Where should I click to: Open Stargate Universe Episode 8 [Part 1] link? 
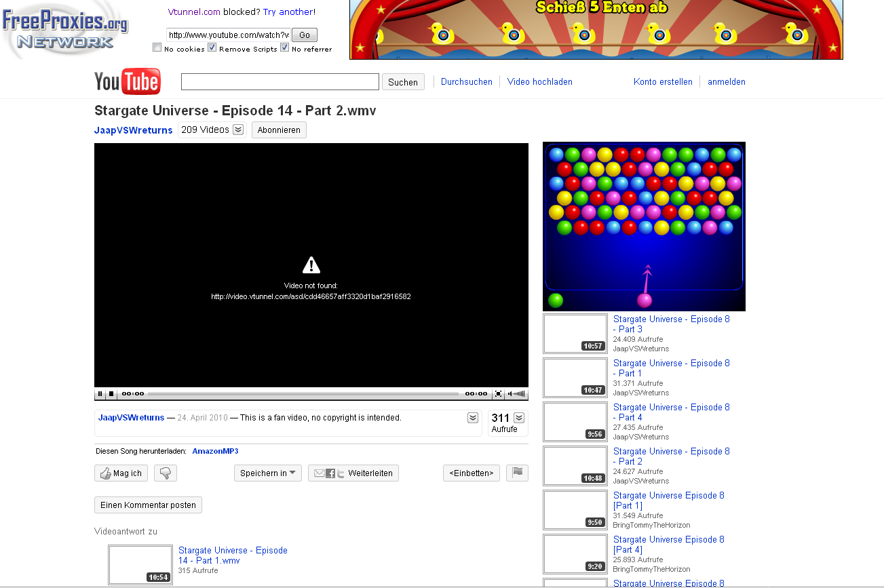click(x=669, y=501)
